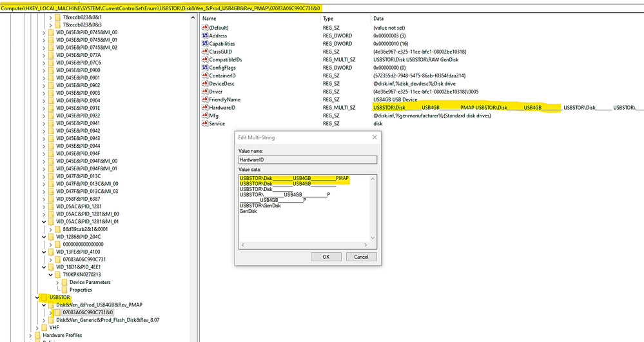Click the Value name field showing HardwareID
This screenshot has width=644, height=342.
pyautogui.click(x=307, y=160)
